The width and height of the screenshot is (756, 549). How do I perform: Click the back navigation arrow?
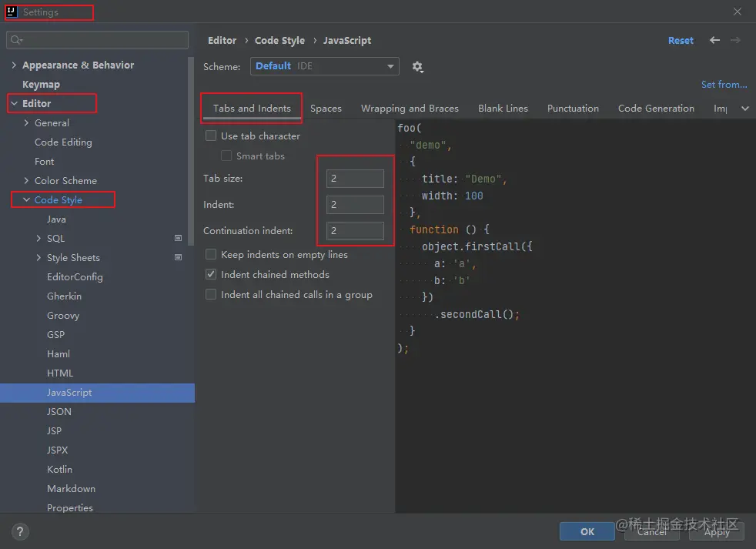click(714, 40)
